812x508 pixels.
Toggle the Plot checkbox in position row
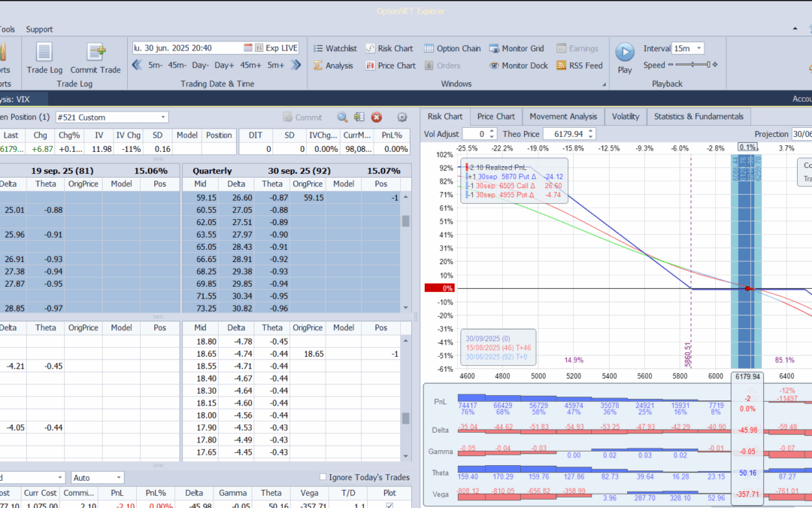point(389,506)
